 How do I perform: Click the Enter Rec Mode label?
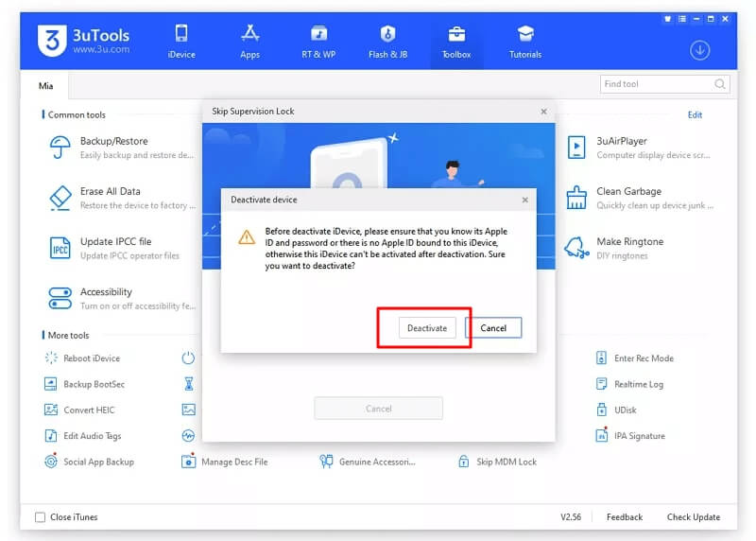(x=644, y=358)
